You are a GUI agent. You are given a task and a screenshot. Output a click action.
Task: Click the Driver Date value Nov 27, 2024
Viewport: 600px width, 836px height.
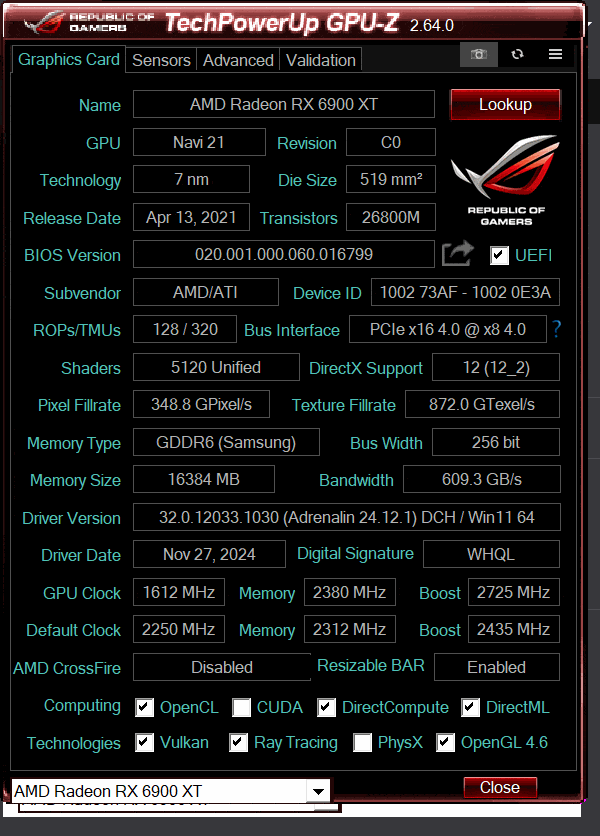(x=209, y=554)
